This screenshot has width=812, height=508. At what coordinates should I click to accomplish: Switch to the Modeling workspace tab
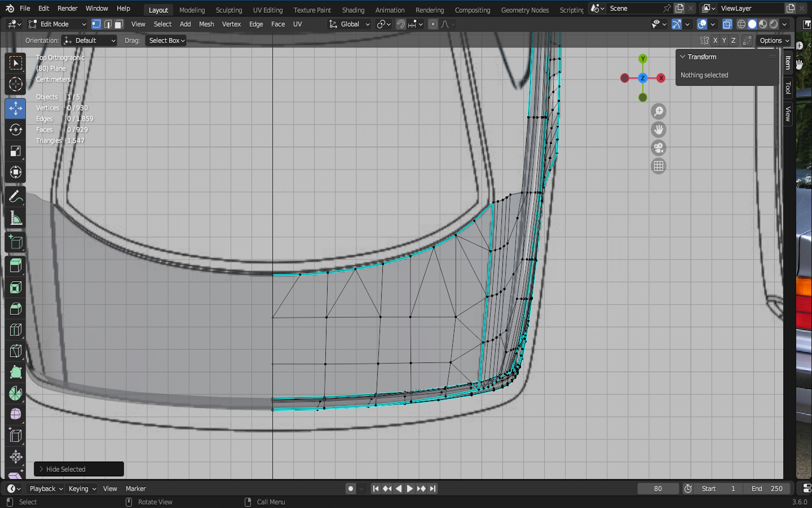(x=192, y=10)
